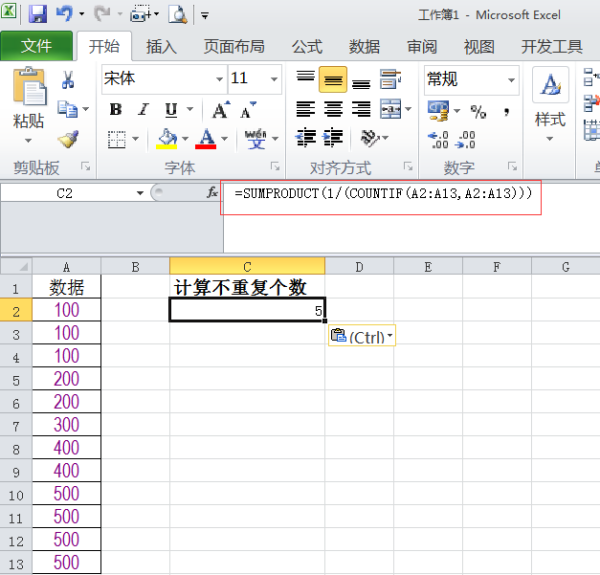Screen dimensions: 600x575
Task: Click Increase Decimal icon
Action: coord(438,140)
